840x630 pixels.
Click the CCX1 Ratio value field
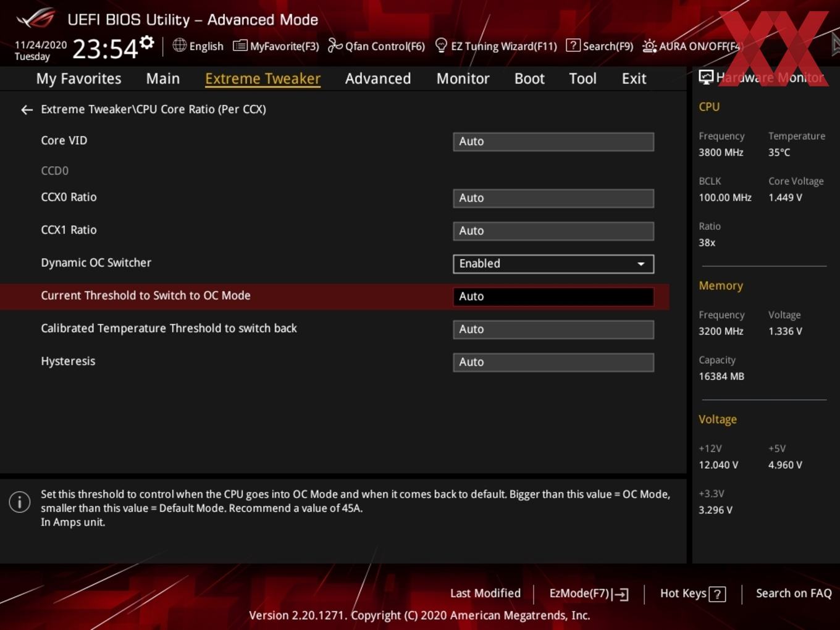pos(553,231)
